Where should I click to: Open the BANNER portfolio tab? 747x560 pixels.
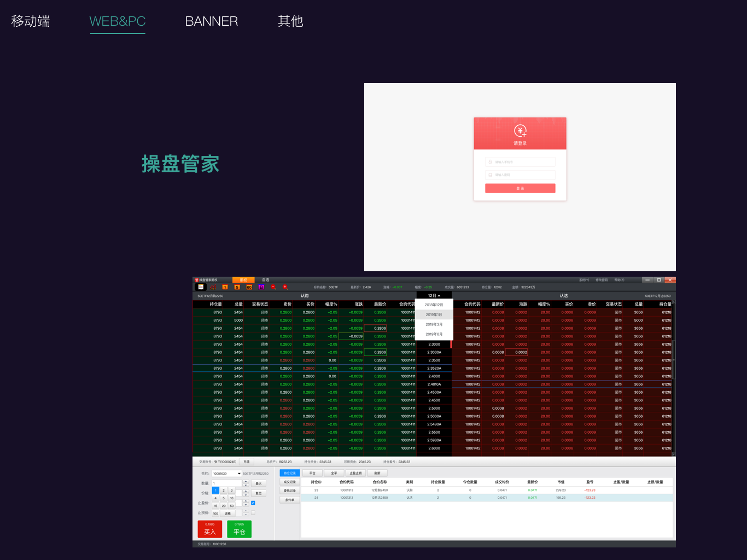(x=212, y=21)
